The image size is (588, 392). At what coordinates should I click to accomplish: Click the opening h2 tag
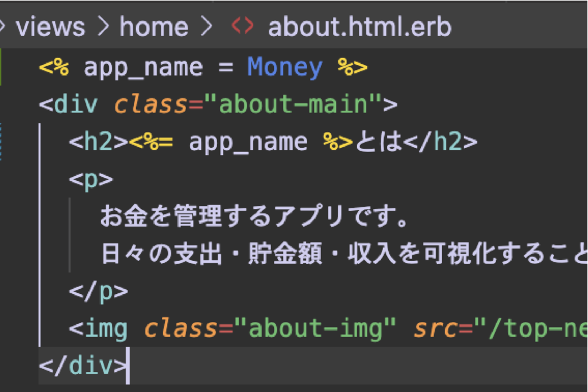(98, 142)
